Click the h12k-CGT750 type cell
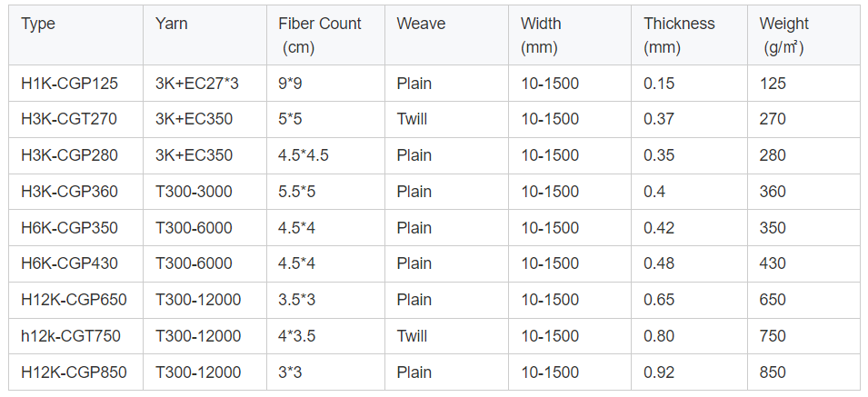868x397 pixels. tap(71, 336)
